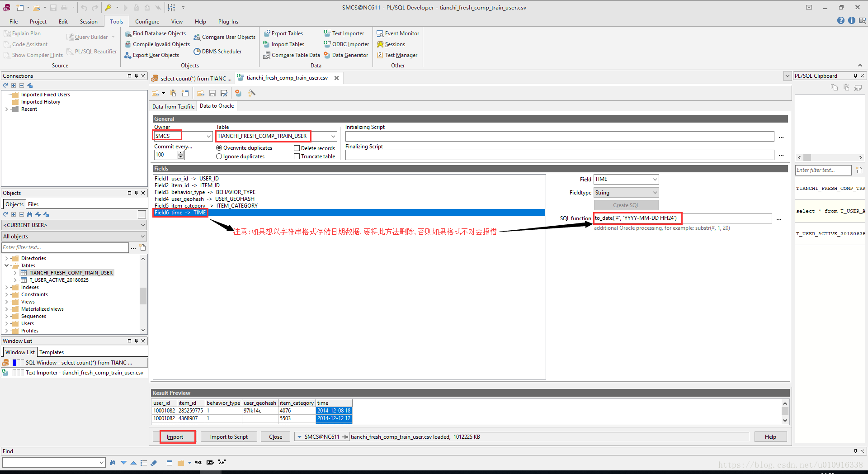Click Import to Script button
This screenshot has height=474, width=868.
click(x=229, y=437)
